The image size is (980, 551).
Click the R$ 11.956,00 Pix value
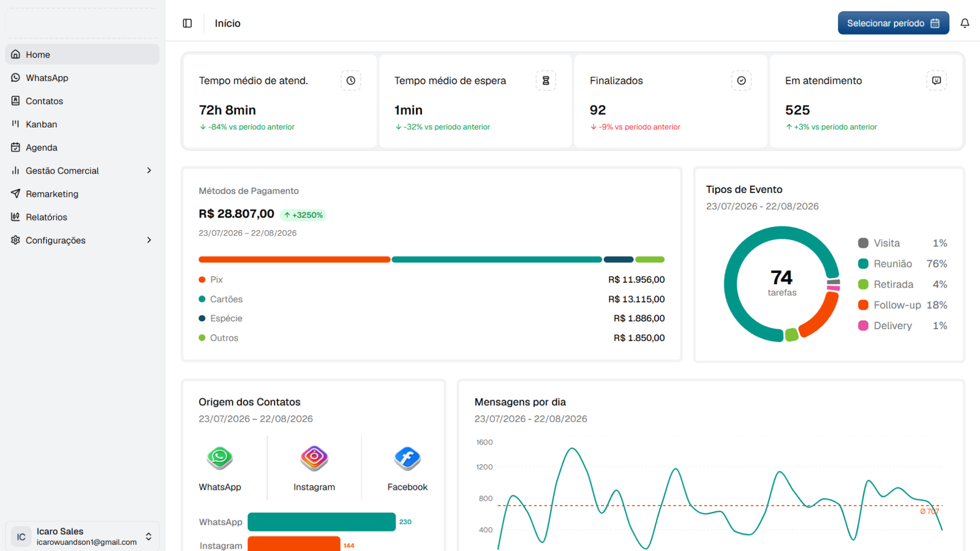(x=636, y=280)
